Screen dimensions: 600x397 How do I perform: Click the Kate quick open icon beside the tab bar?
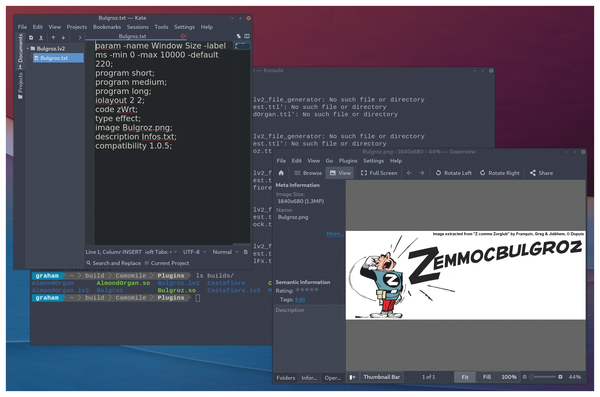(238, 36)
